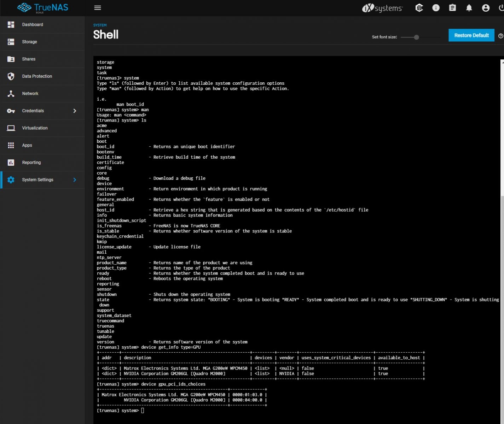Navigate to Shares page
504x424 pixels.
coord(42,59)
